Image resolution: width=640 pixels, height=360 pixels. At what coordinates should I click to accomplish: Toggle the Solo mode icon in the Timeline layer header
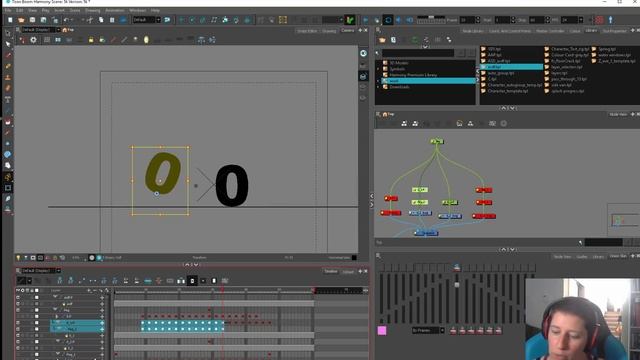coord(22,290)
